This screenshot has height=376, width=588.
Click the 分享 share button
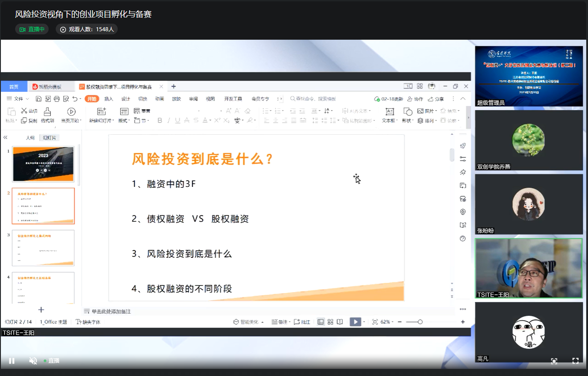[436, 99]
